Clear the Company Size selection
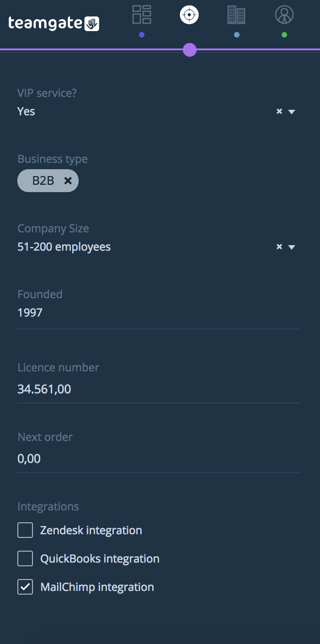 (x=279, y=247)
